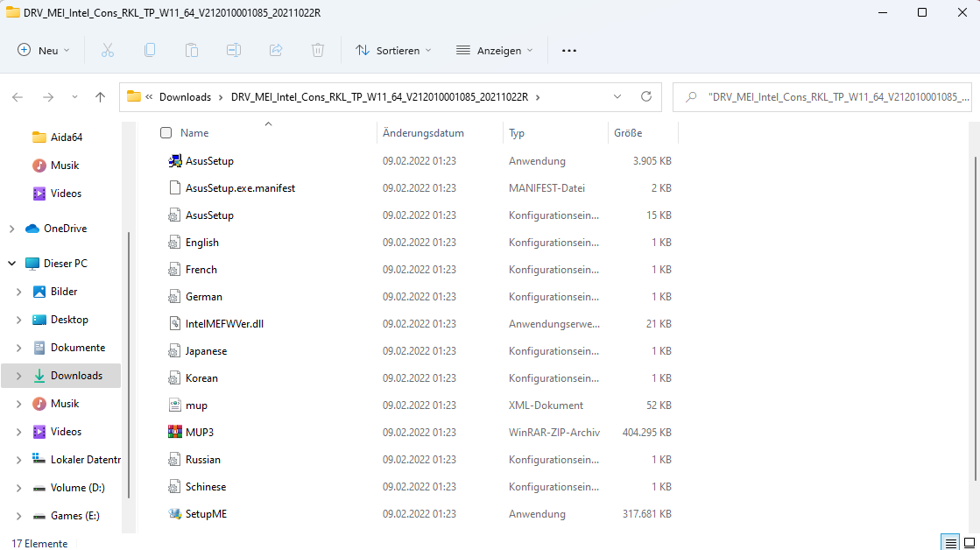Click the Share icon in toolbar
Screen dimensions: 980x550
[x=276, y=51]
